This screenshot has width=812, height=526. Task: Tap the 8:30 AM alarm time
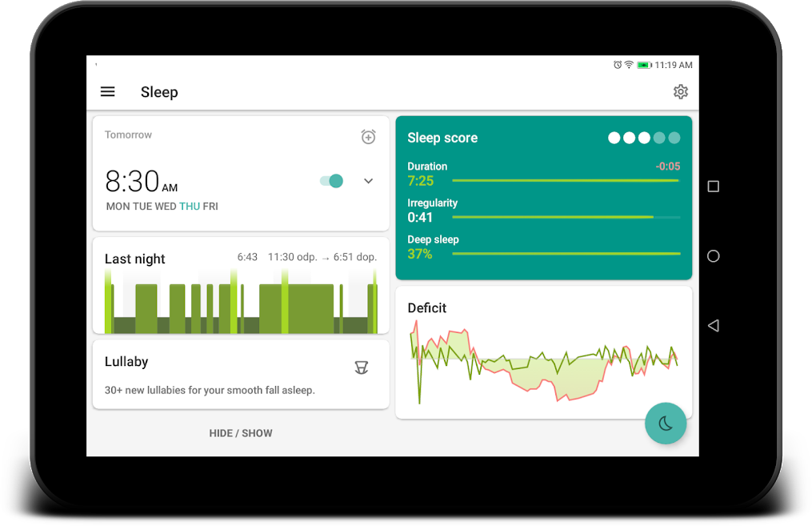coord(141,182)
